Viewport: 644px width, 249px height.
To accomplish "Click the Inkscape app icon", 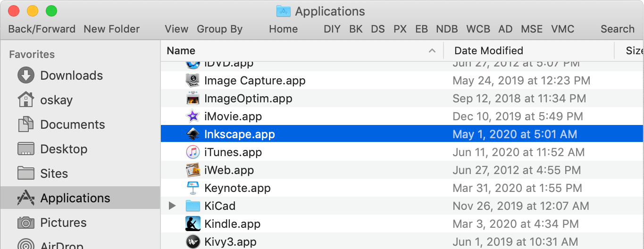I will click(193, 134).
